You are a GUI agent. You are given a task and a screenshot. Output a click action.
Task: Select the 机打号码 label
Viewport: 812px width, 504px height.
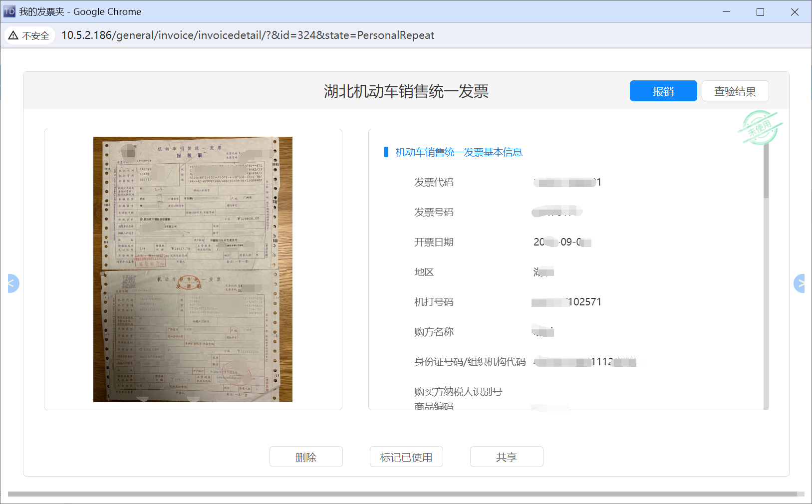[x=434, y=302]
